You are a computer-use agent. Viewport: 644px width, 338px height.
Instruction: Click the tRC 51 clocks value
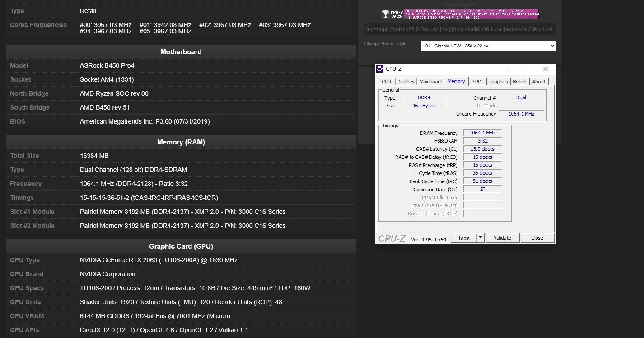click(482, 181)
